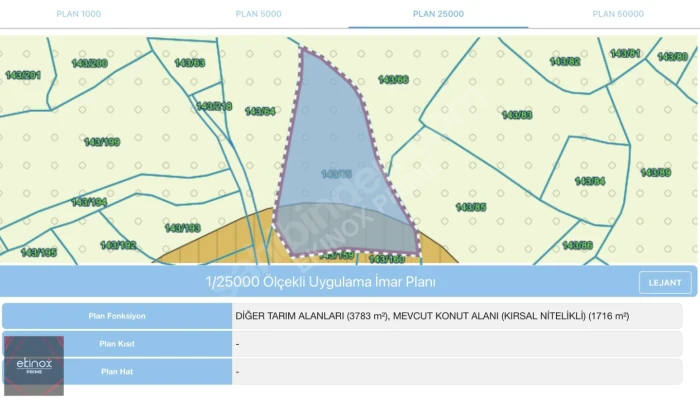Click parcel label 143/159 on map
The image size is (700, 400).
tap(338, 255)
